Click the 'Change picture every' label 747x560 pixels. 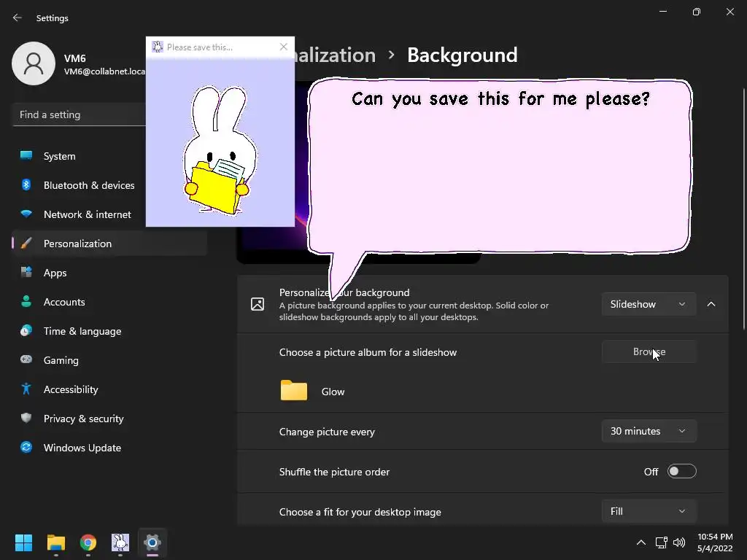327,432
